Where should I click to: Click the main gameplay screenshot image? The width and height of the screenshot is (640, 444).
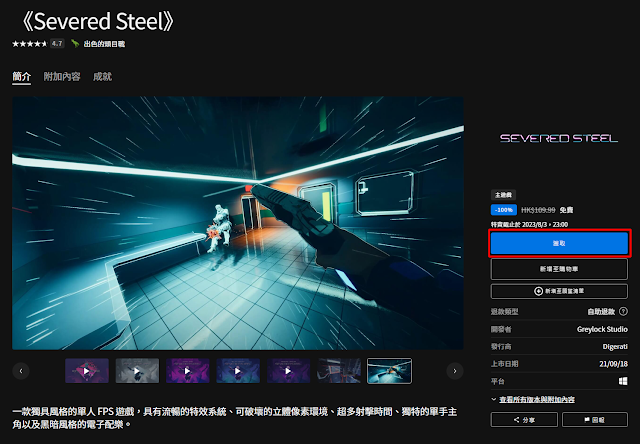pyautogui.click(x=238, y=223)
